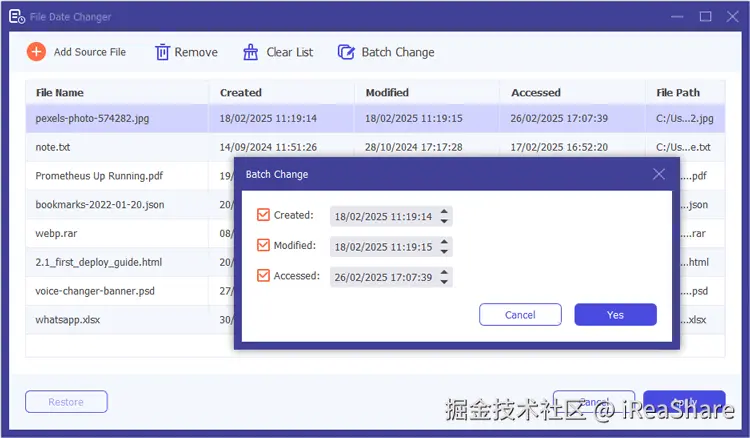Click modified date 28/10/2024 17:17:28
The image size is (750, 438).
click(414, 147)
